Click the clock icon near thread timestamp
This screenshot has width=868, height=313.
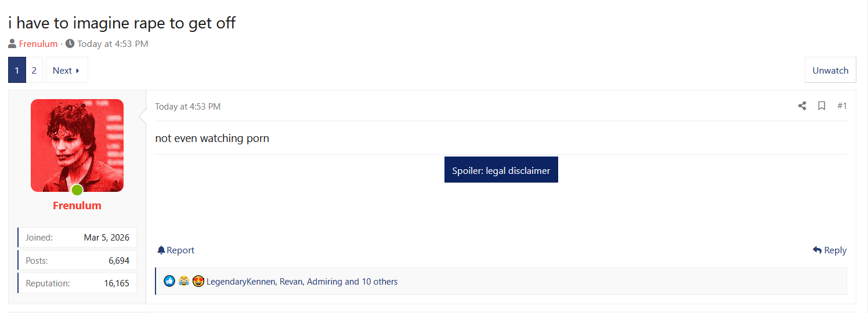[70, 43]
